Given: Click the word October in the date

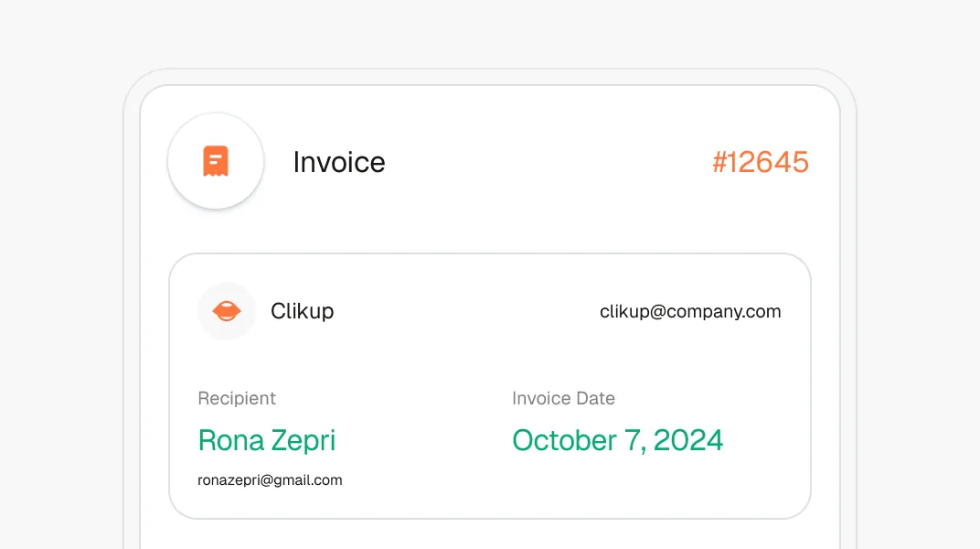Looking at the screenshot, I should (564, 440).
